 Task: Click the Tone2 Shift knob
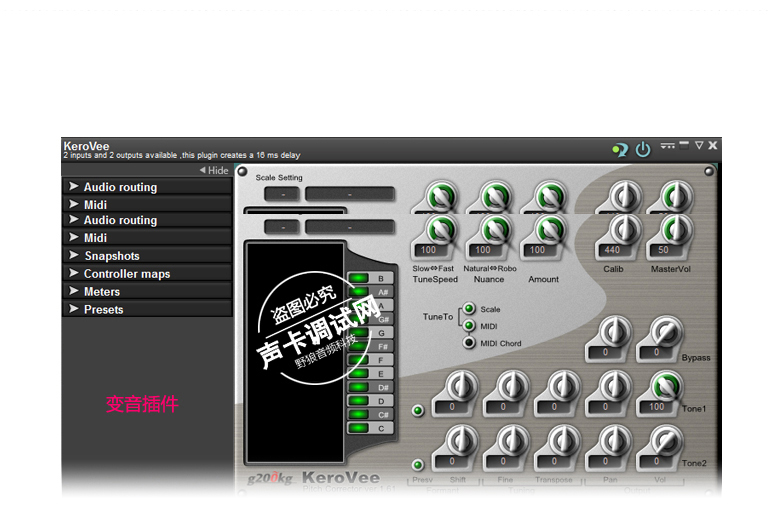click(x=462, y=440)
